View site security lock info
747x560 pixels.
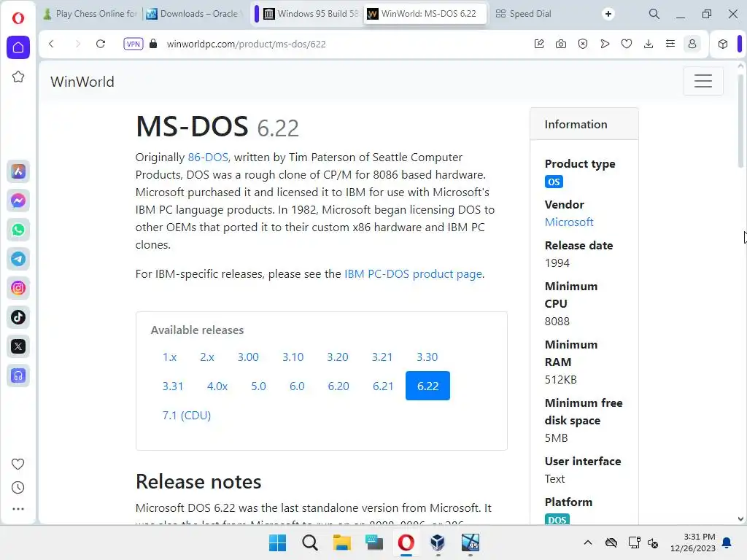tap(153, 44)
